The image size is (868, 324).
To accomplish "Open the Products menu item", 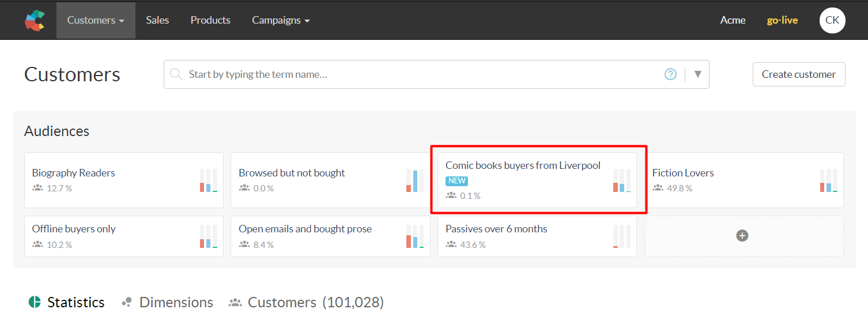I will (x=210, y=20).
